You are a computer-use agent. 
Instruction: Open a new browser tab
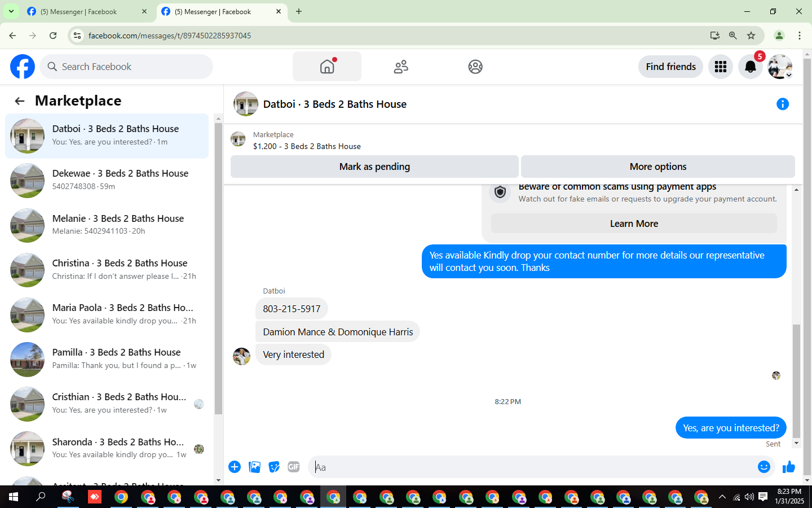point(299,11)
